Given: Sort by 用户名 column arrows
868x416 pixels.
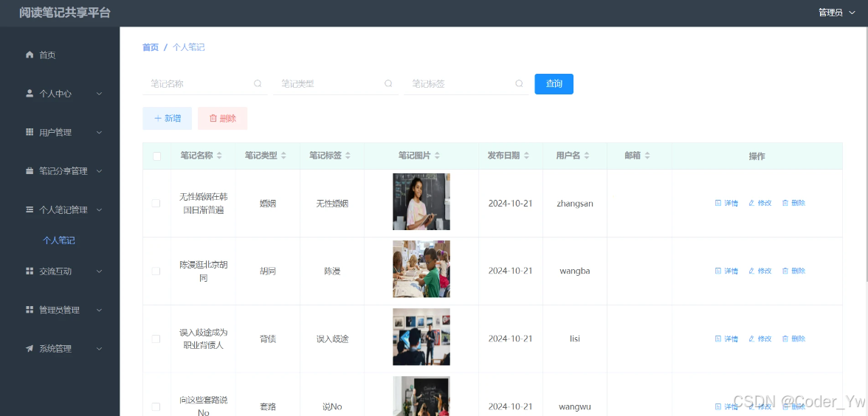Looking at the screenshot, I should tap(587, 156).
